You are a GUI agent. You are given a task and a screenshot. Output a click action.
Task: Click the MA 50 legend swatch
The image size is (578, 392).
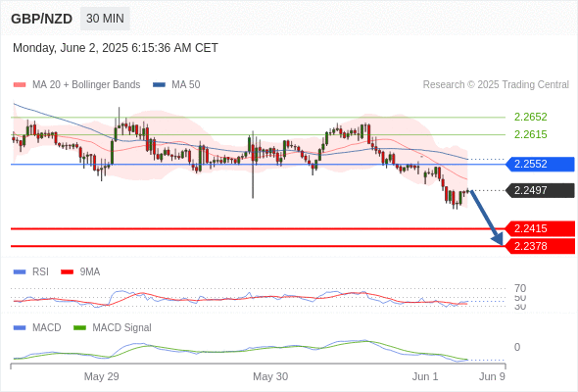(159, 85)
